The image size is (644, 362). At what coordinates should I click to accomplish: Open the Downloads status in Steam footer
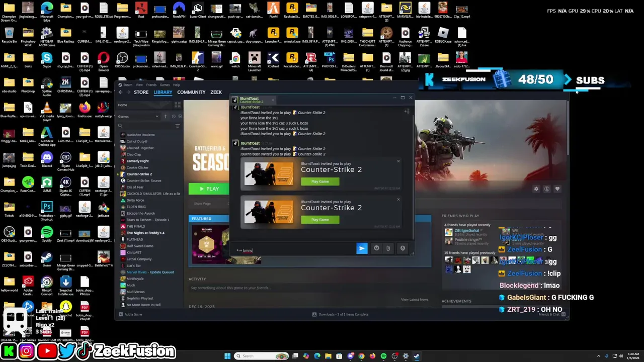[340, 314]
